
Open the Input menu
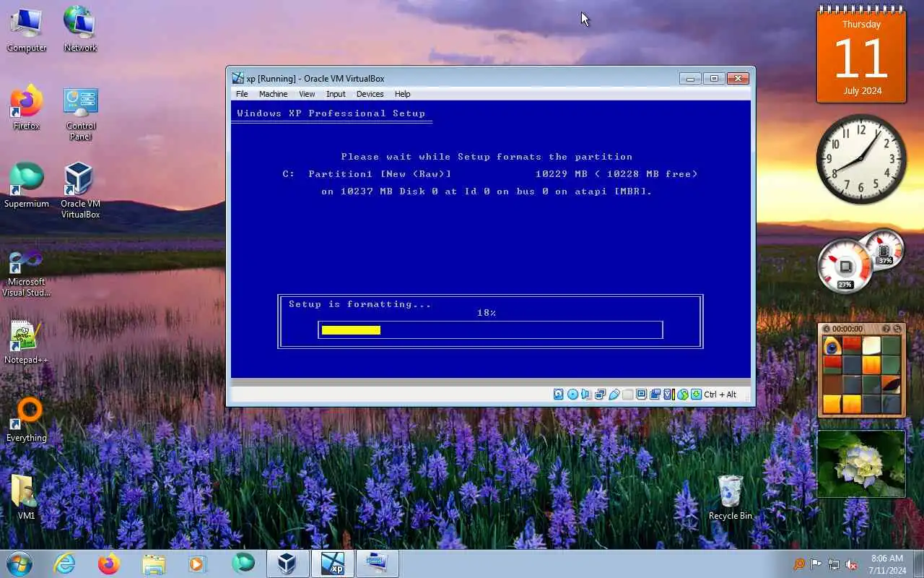pyautogui.click(x=336, y=94)
